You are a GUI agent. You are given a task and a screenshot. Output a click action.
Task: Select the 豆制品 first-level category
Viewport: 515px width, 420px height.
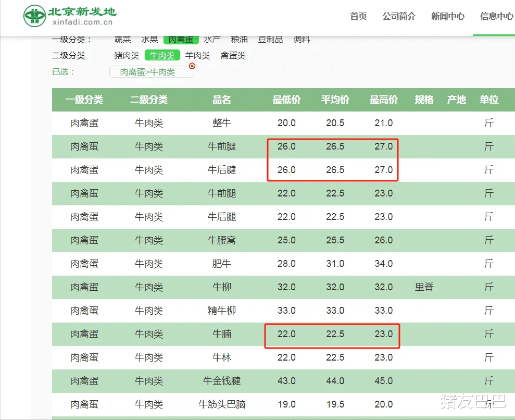click(x=270, y=40)
